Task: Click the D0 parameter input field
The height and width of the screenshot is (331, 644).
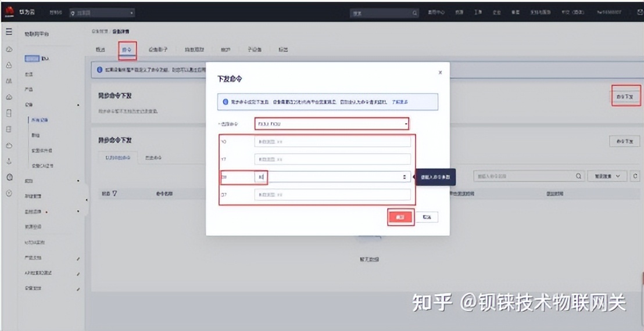Action: coord(332,177)
